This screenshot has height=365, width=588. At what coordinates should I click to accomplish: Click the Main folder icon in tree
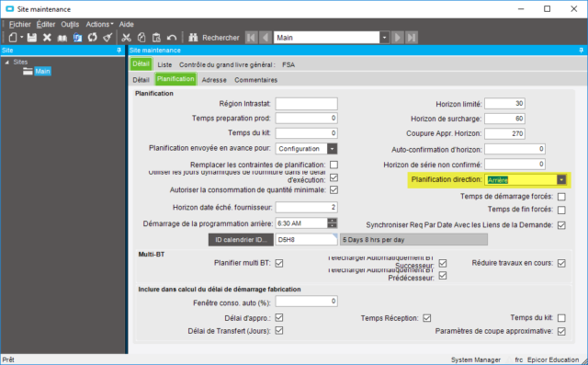(28, 72)
